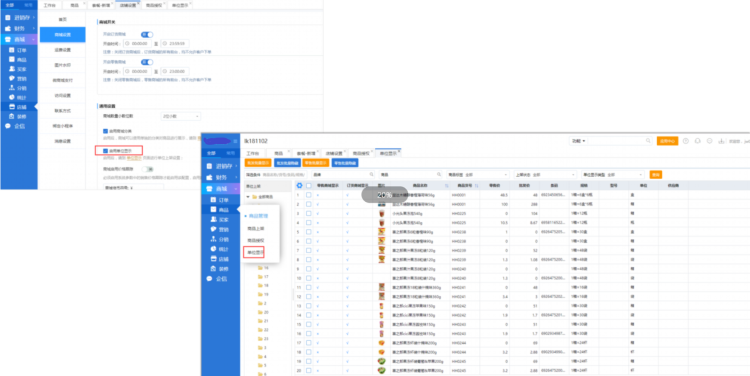Tick the checkbox for table row 1
750x376 pixels.
tap(309, 195)
